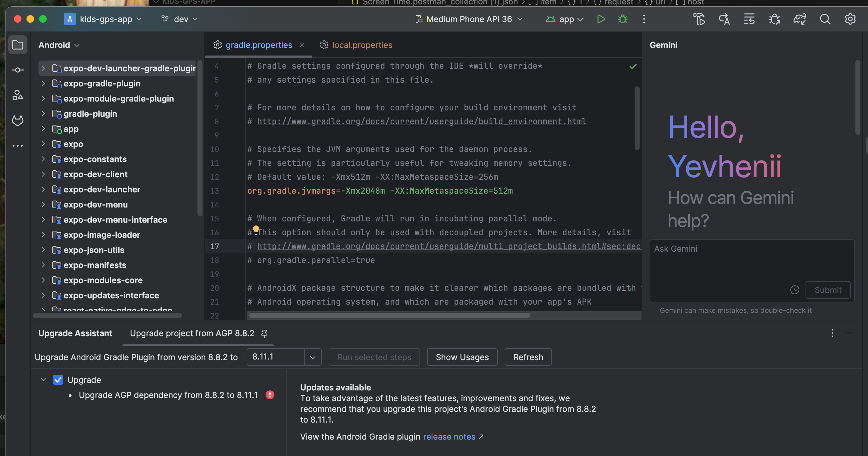This screenshot has height=456, width=868.
Task: Click Sync Project with Gradle Files icon
Action: [799, 19]
